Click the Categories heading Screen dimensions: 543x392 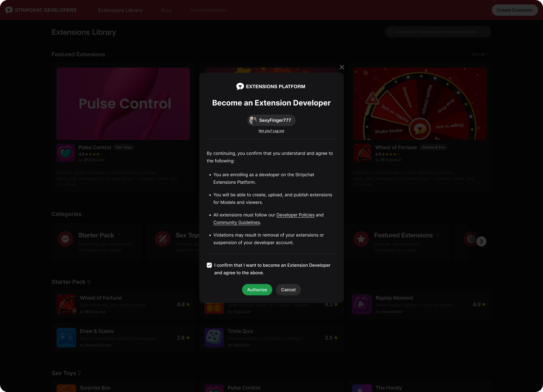(x=67, y=214)
